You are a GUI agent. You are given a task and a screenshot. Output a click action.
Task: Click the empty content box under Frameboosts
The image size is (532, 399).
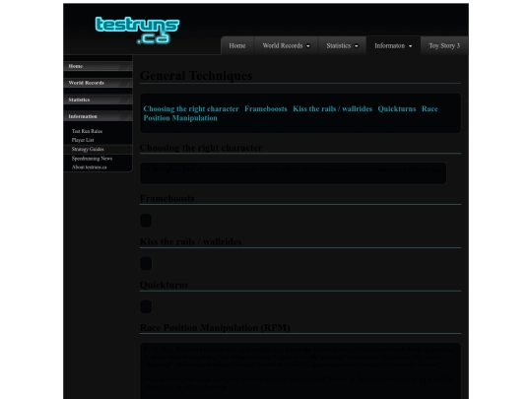click(146, 221)
